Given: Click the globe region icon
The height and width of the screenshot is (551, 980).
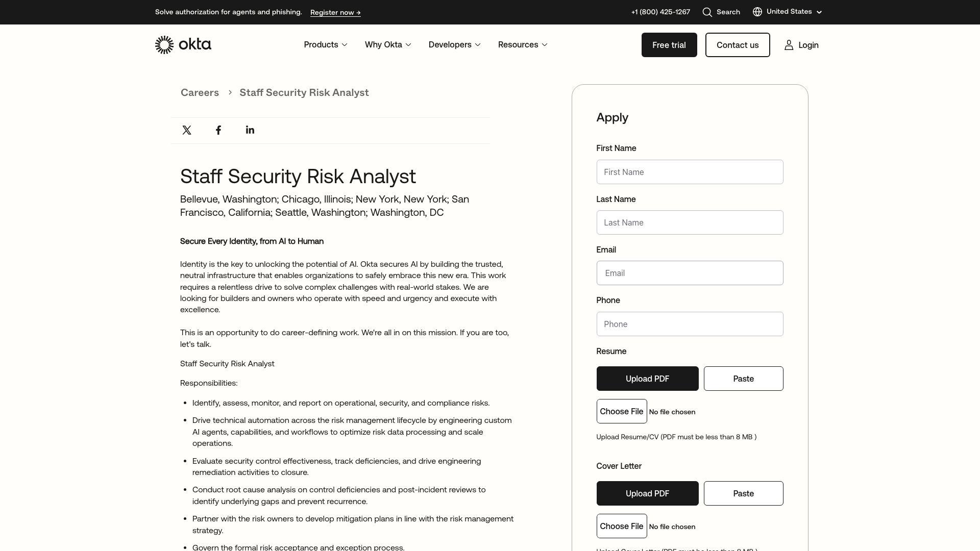Looking at the screenshot, I should pyautogui.click(x=757, y=12).
